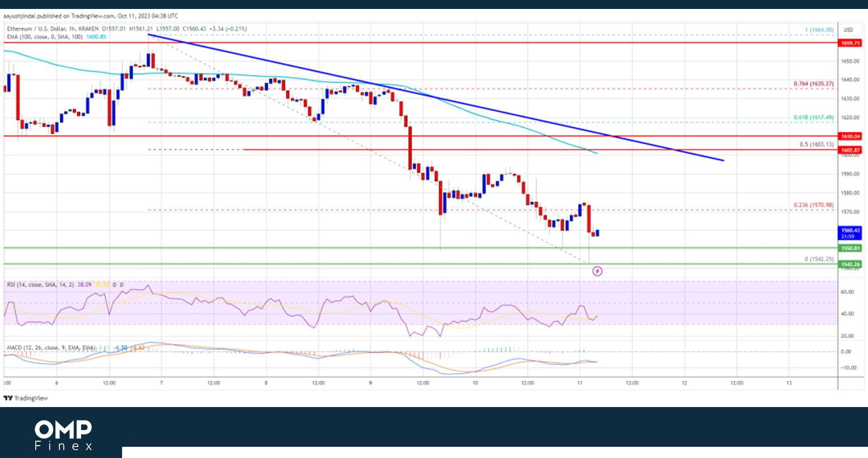
Task: Click date label 13 on time axis
Action: point(789,383)
